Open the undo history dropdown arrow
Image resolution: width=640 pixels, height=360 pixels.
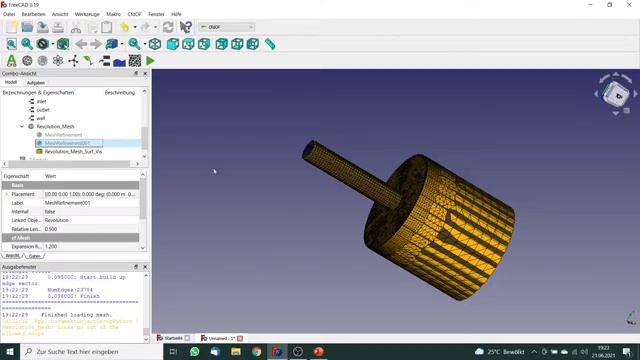coord(135,27)
